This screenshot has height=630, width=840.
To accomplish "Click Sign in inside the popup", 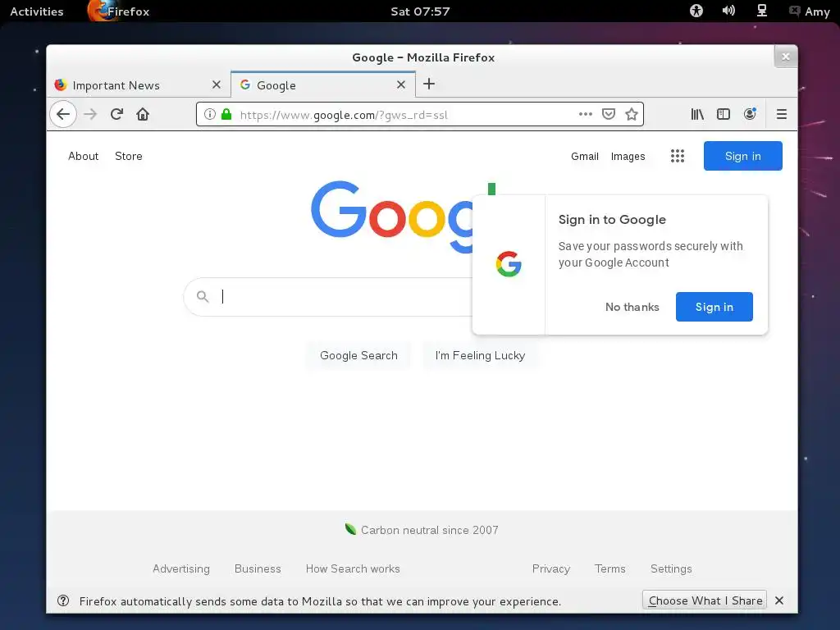I will coord(714,307).
